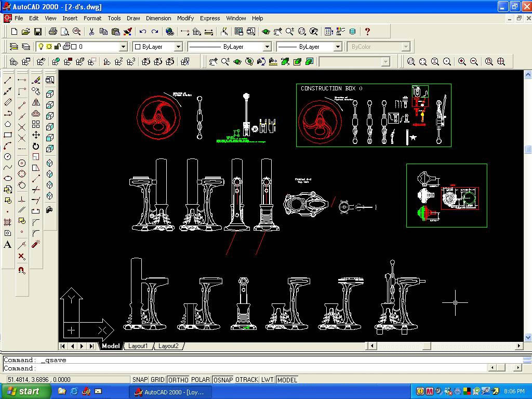Click the Save floppy disk icon
532x399 pixels.
pos(38,32)
